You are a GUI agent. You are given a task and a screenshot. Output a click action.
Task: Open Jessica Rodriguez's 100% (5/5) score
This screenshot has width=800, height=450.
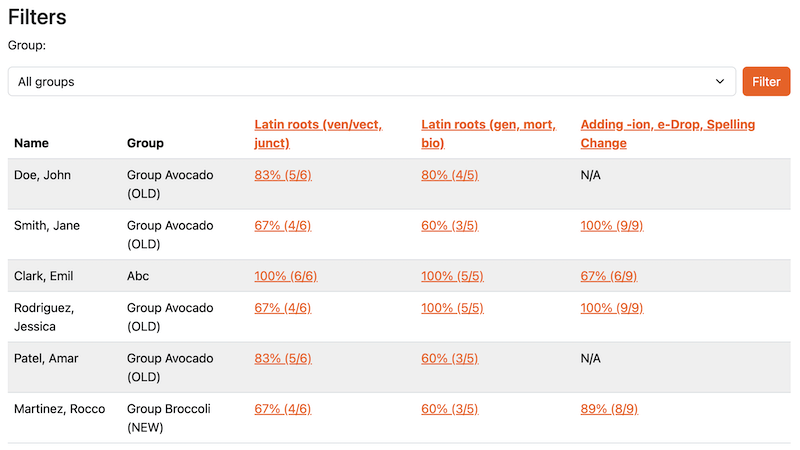(x=452, y=308)
